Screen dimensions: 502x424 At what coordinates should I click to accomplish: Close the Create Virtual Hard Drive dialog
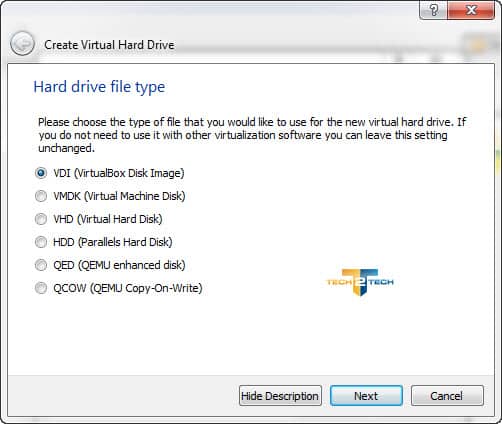point(471,10)
